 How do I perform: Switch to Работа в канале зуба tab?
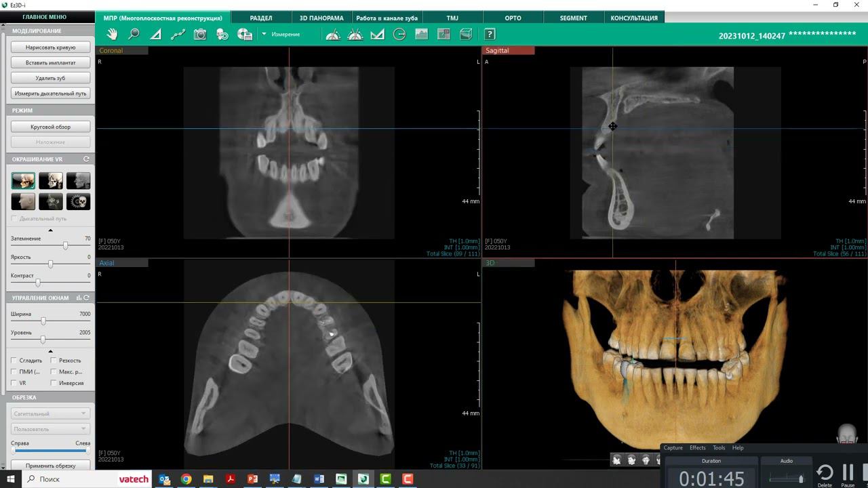387,18
